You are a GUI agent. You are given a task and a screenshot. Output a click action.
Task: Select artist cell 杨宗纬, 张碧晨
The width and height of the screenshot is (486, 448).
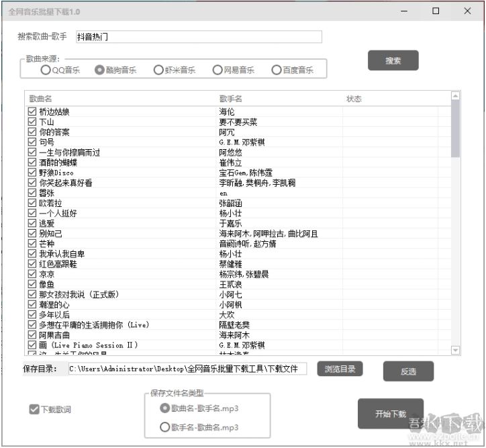tap(244, 274)
